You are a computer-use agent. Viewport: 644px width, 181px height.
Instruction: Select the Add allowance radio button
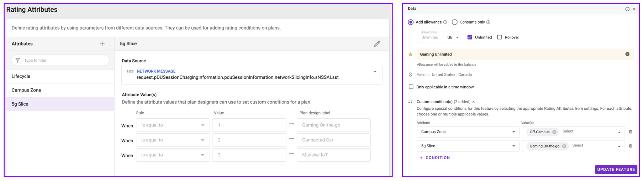click(x=411, y=22)
